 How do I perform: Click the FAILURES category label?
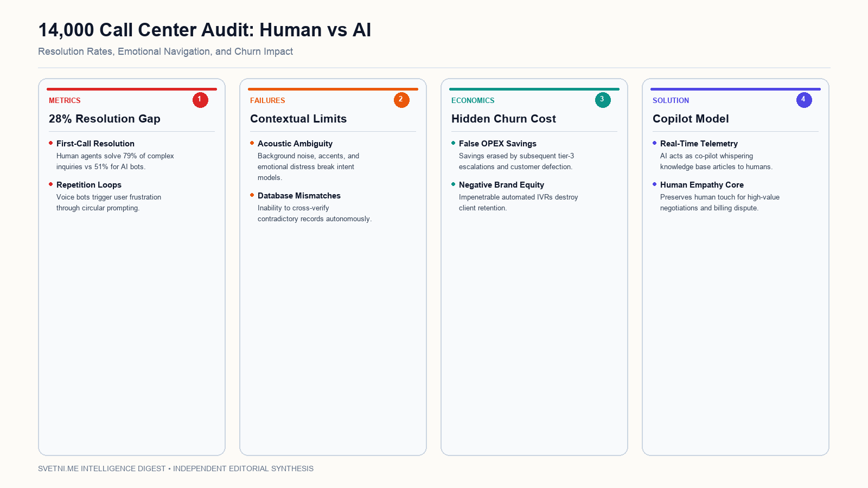[267, 100]
